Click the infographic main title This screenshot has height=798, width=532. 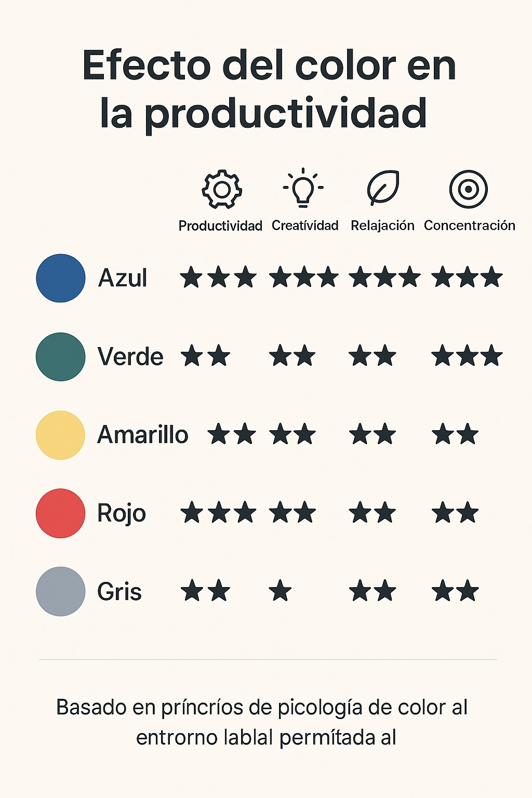tap(268, 88)
